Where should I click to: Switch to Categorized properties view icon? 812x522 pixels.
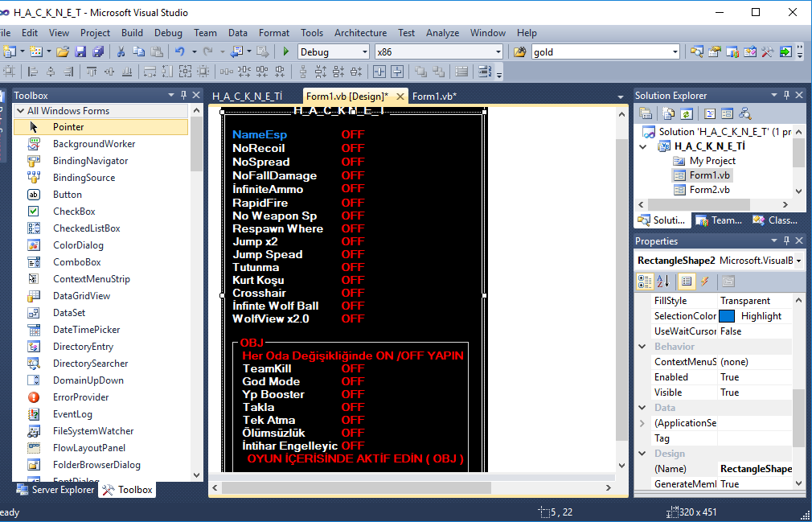646,282
